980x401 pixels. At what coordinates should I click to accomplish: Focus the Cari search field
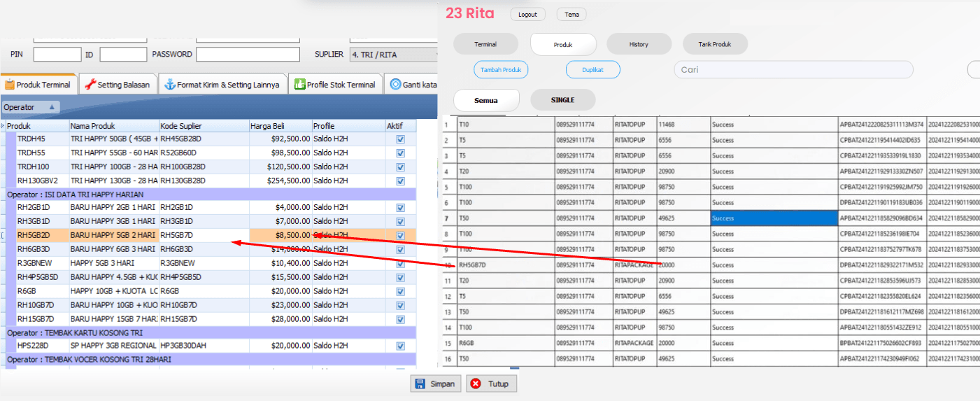pos(793,70)
